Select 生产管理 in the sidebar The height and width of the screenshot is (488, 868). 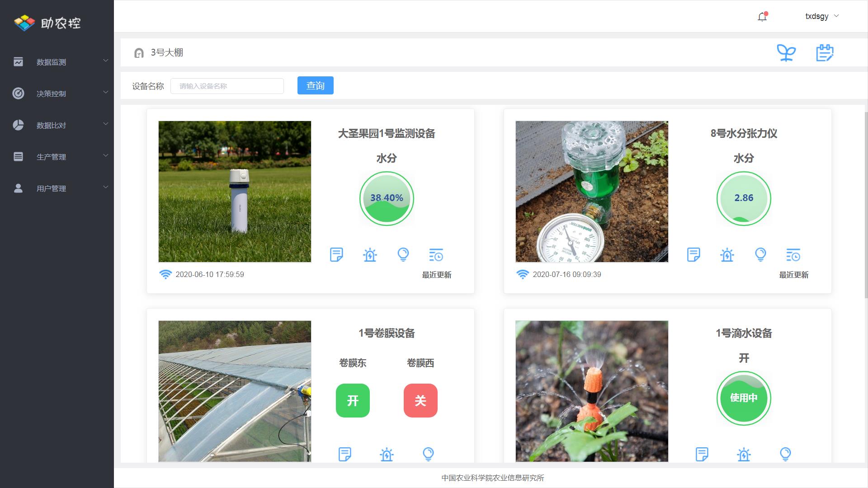click(x=51, y=157)
